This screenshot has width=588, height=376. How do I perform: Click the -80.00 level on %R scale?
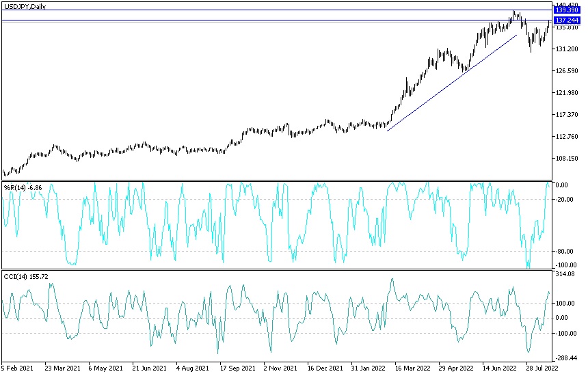click(565, 251)
